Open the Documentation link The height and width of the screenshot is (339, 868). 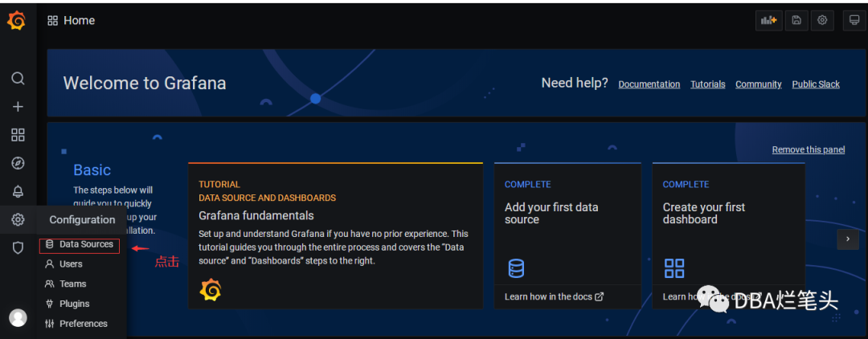(x=649, y=84)
